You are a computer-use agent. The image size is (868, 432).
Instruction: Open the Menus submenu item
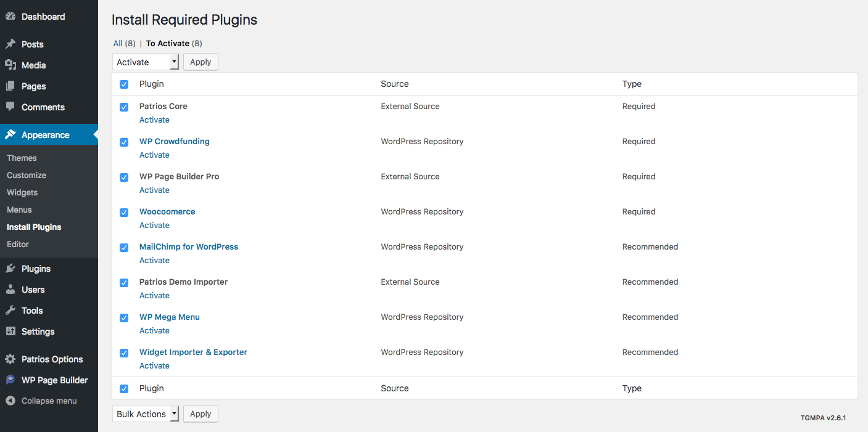click(x=19, y=210)
